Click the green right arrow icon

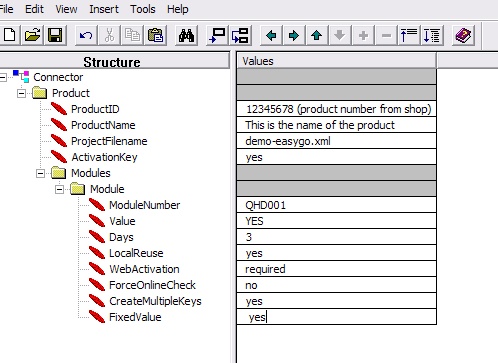click(294, 35)
